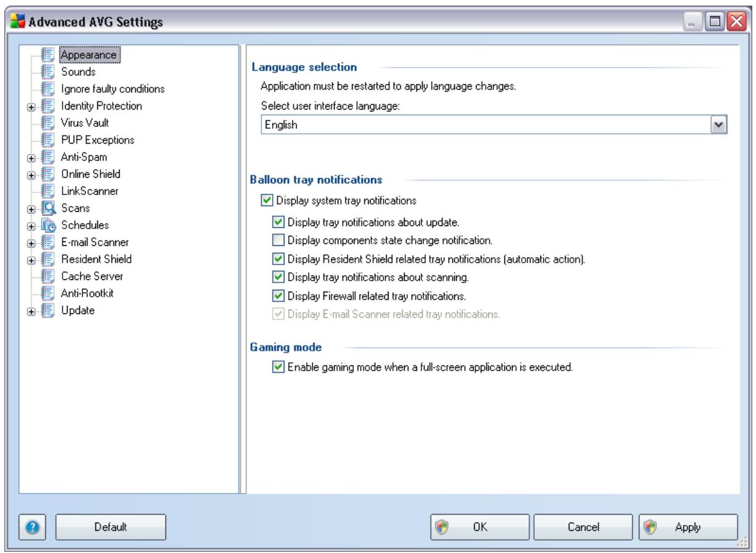Screen dimensions: 756x553
Task: Confirm settings with OK button
Action: [x=480, y=527]
